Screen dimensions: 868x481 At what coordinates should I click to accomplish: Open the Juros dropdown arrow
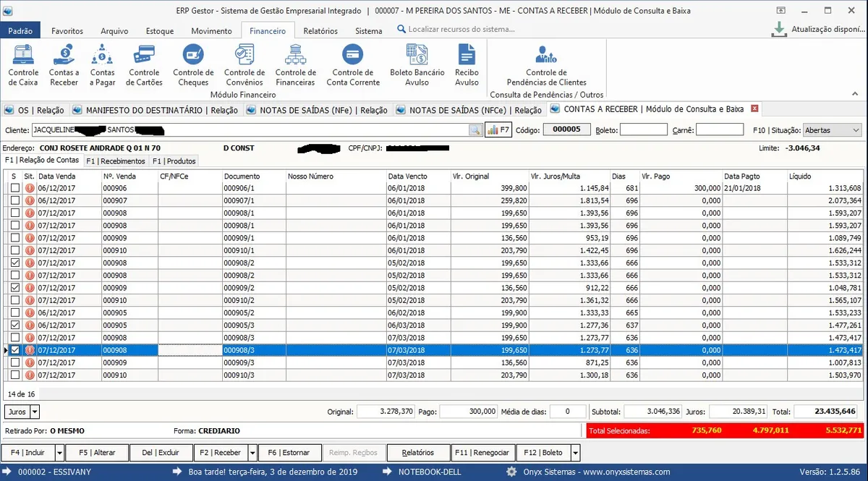35,412
